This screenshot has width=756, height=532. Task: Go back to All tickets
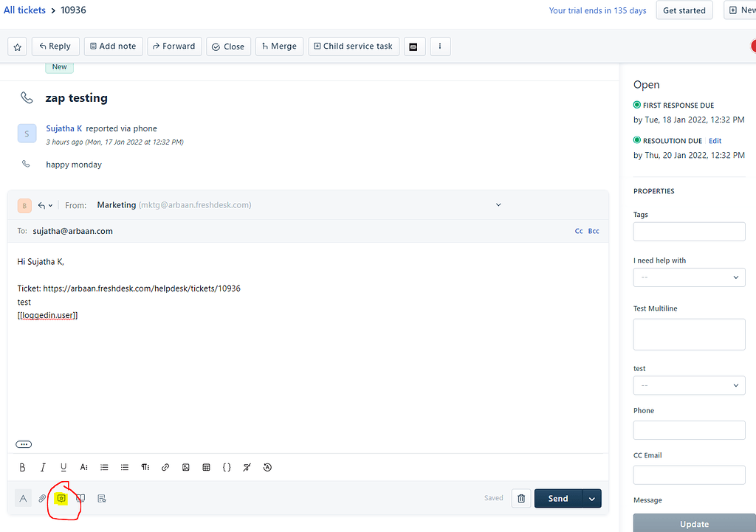[x=24, y=10]
